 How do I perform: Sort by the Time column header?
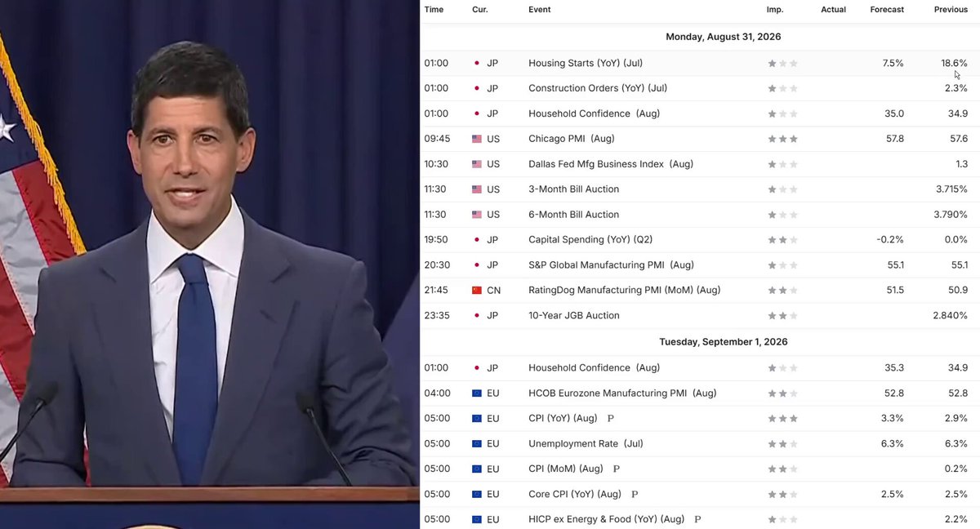434,10
